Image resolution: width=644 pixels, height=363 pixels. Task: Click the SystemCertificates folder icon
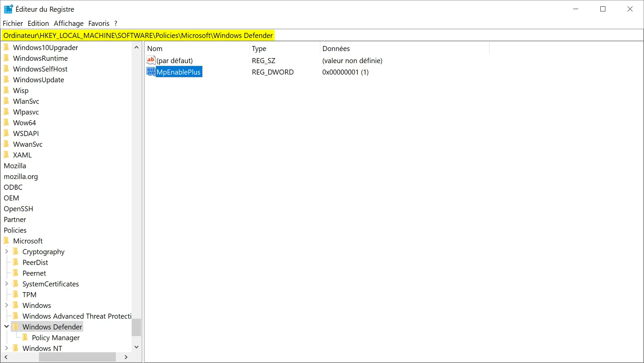pyautogui.click(x=16, y=283)
